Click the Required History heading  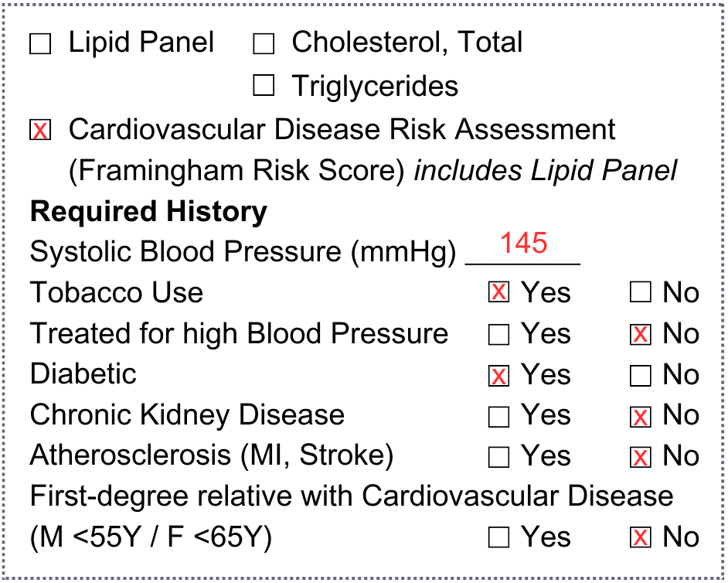tap(148, 213)
